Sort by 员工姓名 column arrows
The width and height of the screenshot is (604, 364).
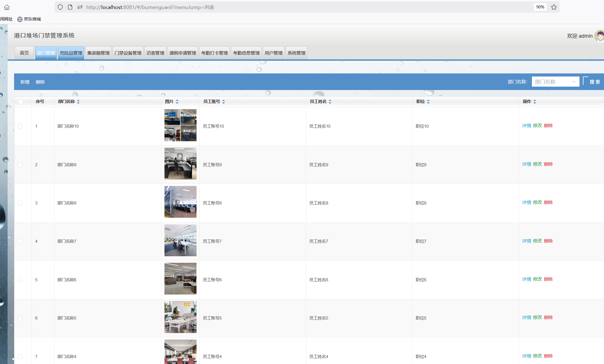tap(330, 102)
